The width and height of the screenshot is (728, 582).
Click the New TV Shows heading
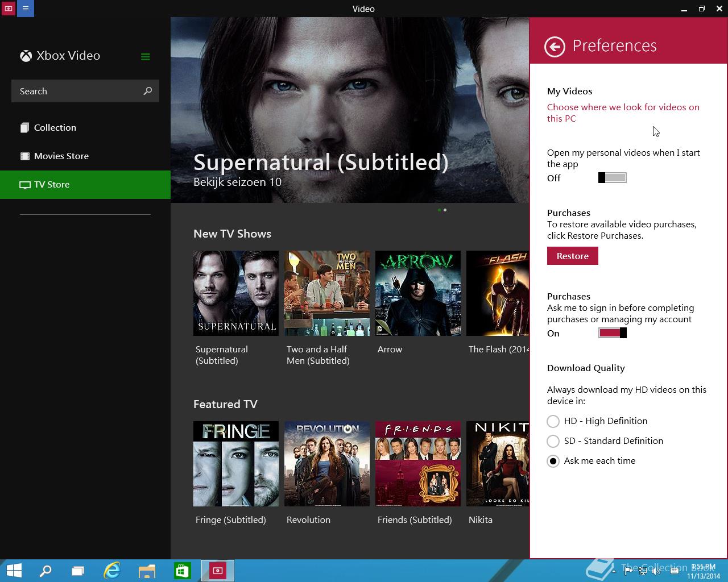[x=232, y=234]
